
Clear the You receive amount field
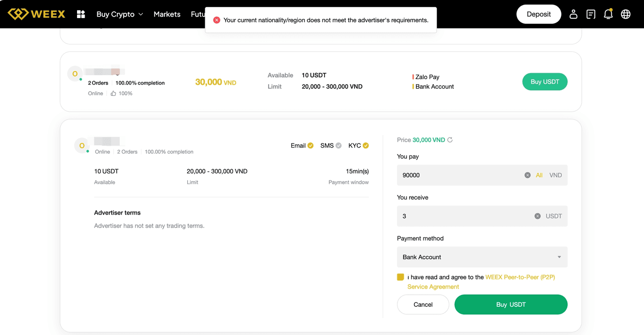pos(537,216)
